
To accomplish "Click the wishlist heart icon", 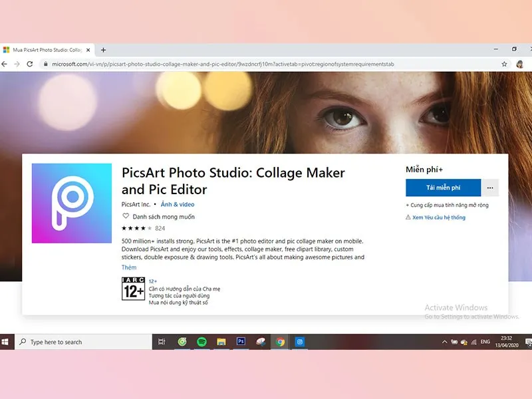I will [x=126, y=216].
